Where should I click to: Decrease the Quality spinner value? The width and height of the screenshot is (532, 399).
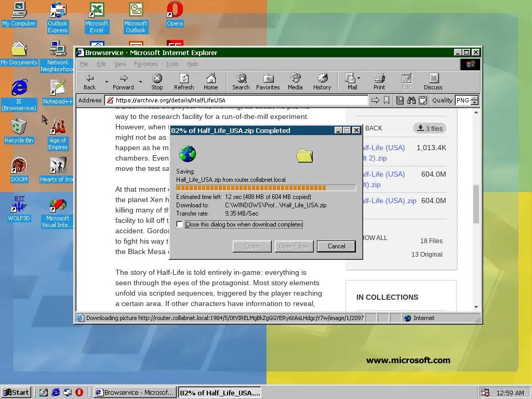click(475, 102)
